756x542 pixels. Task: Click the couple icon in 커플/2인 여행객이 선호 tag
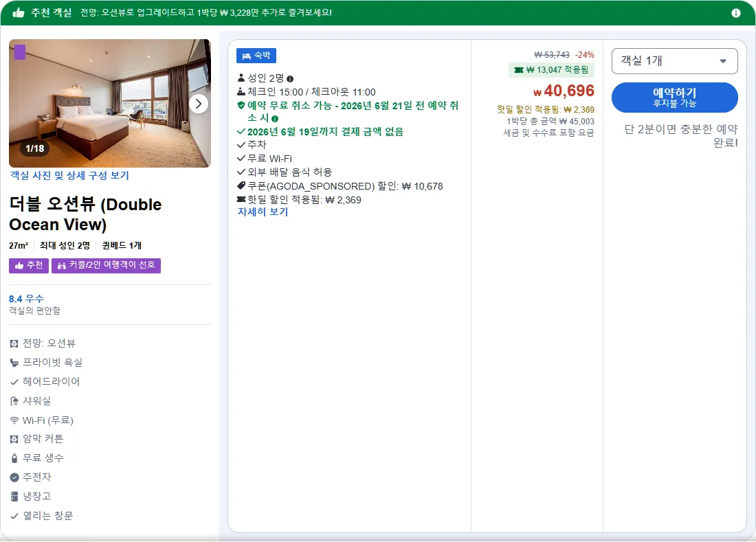[x=62, y=265]
